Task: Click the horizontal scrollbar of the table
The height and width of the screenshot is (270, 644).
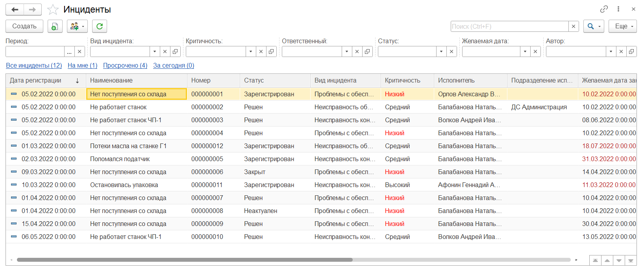Action: click(185, 260)
